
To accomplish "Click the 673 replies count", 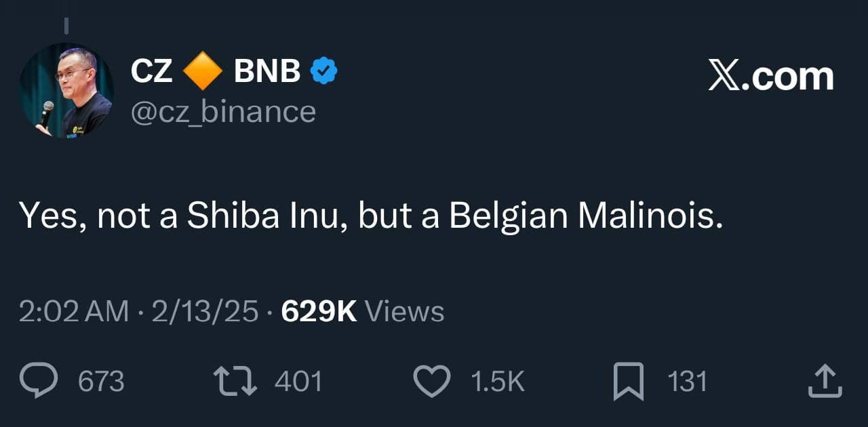I will [x=100, y=382].
